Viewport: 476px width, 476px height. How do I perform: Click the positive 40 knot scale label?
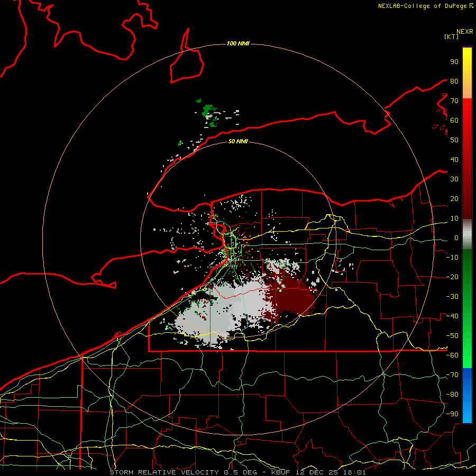(x=454, y=160)
